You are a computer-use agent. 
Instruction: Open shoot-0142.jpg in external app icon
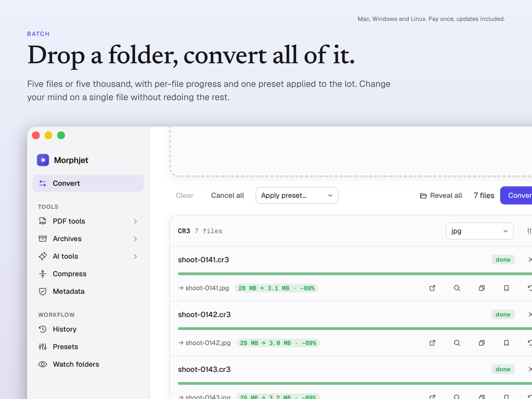[432, 343]
